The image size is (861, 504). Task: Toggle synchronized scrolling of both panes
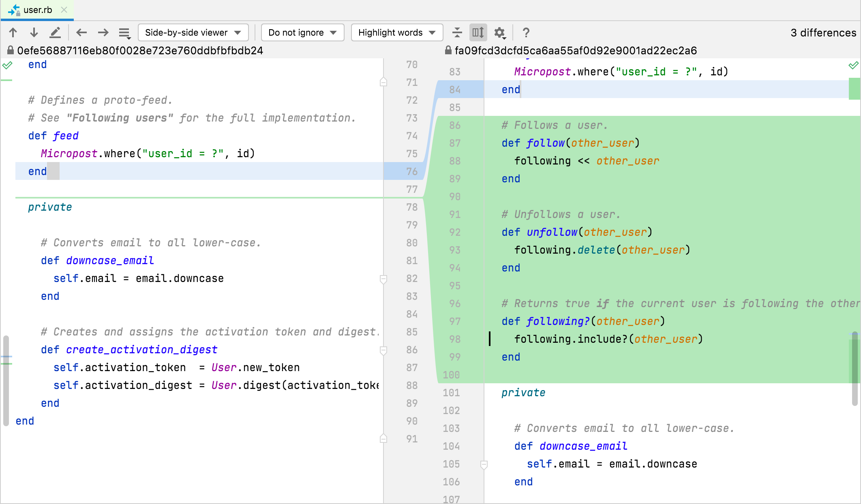(x=478, y=32)
